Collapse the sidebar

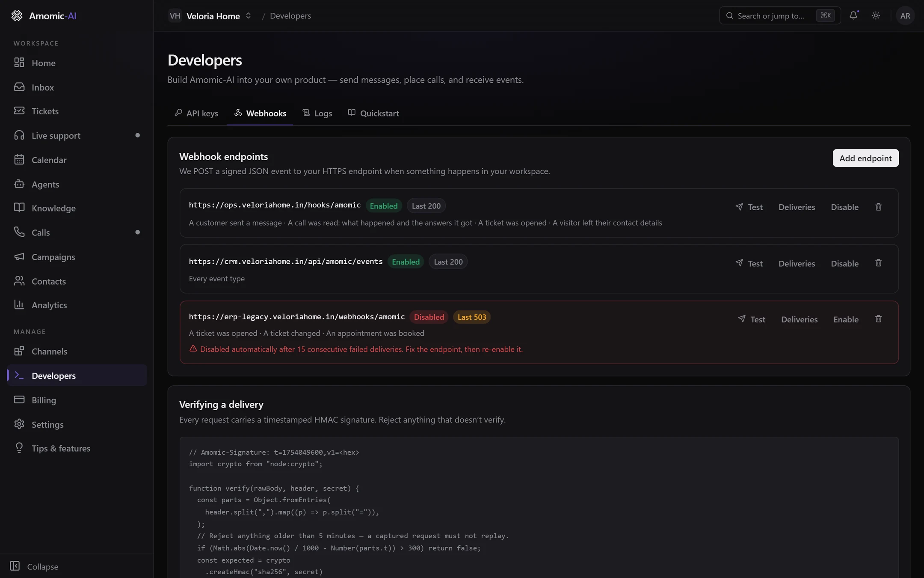[34, 566]
